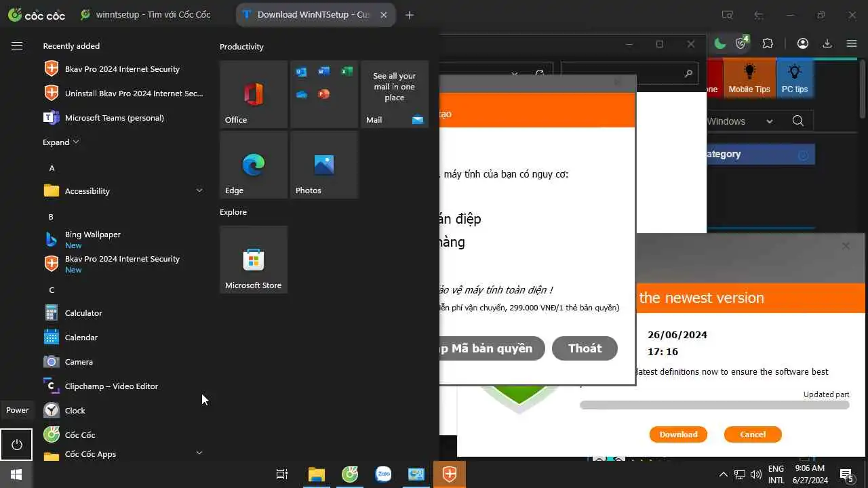Click refresh icon in background window
Viewport: 868px width, 488px height.
coord(540,73)
